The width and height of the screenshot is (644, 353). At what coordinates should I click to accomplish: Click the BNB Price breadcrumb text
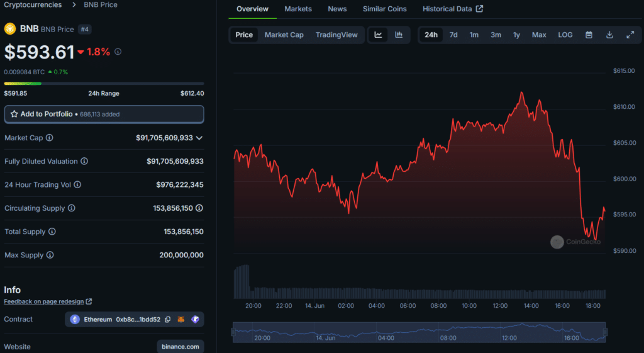click(x=101, y=4)
